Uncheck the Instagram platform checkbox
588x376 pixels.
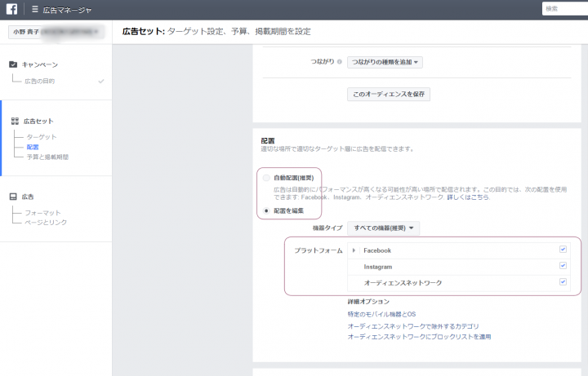tap(563, 266)
